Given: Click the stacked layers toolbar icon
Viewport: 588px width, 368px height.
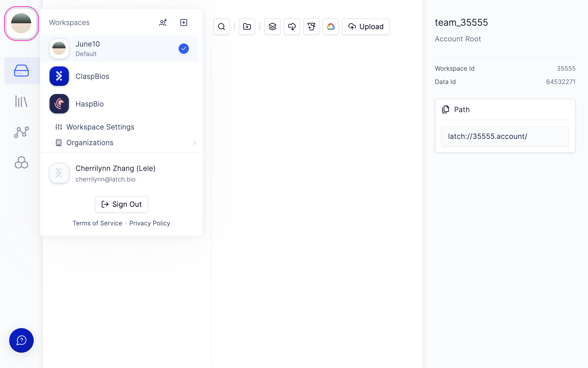Looking at the screenshot, I should click(273, 27).
